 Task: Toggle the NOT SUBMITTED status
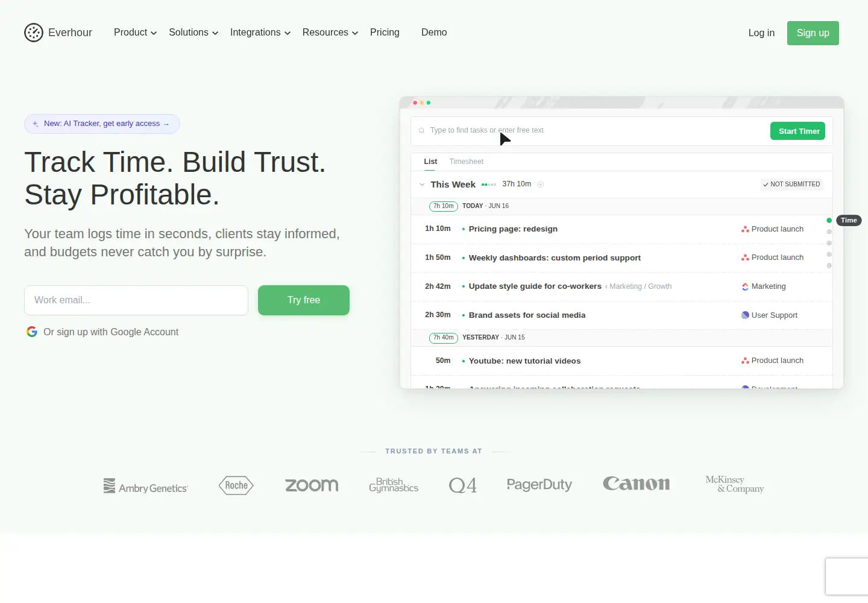[x=791, y=185]
